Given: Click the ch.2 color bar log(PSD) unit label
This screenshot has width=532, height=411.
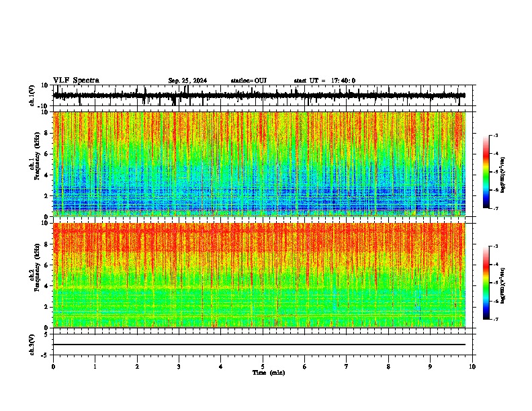Looking at the screenshot, I should (503, 285).
